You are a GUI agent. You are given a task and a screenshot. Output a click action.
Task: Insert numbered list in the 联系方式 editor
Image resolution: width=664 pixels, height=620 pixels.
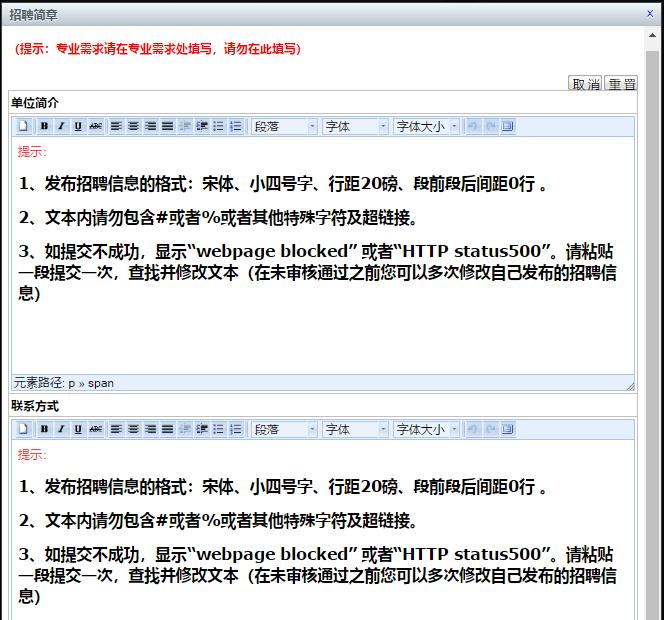tap(236, 429)
